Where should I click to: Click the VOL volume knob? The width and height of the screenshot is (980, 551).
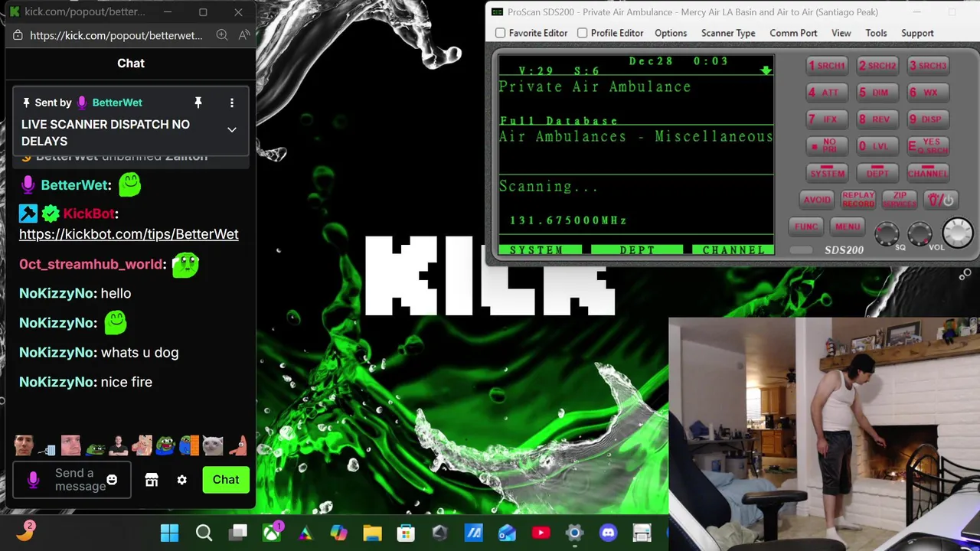click(920, 233)
